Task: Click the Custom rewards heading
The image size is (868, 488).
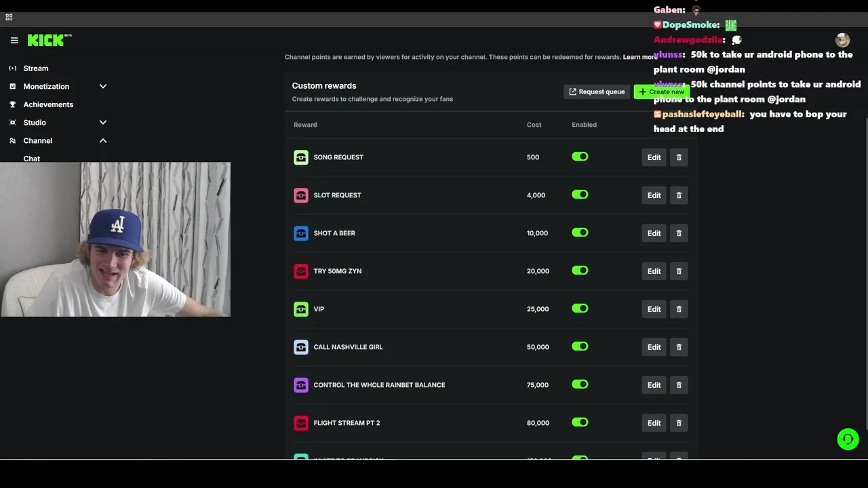Action: [x=324, y=85]
